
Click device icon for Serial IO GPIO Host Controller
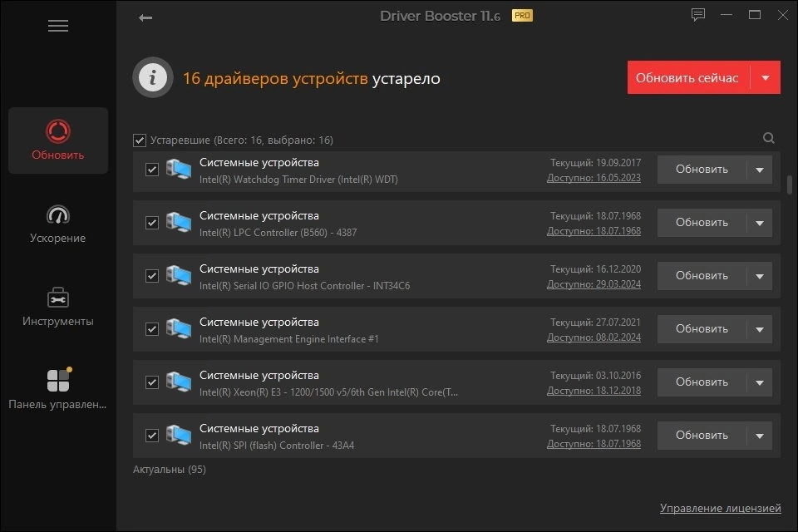point(179,275)
